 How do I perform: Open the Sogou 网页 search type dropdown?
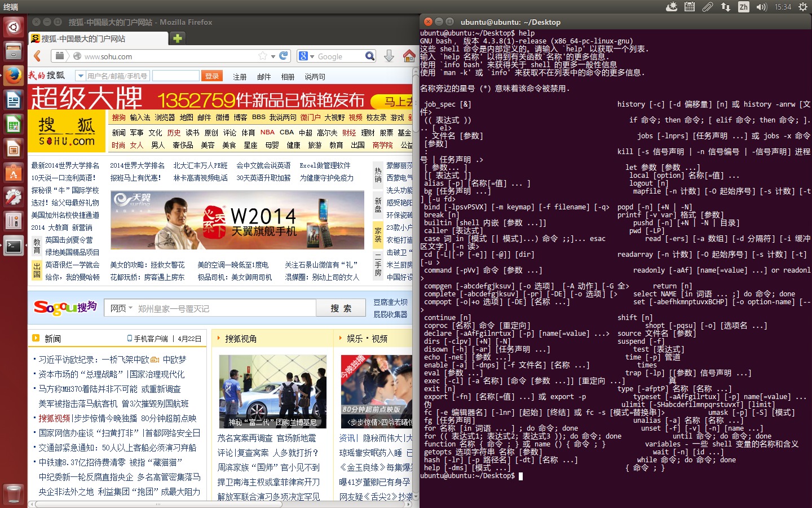[x=122, y=308]
